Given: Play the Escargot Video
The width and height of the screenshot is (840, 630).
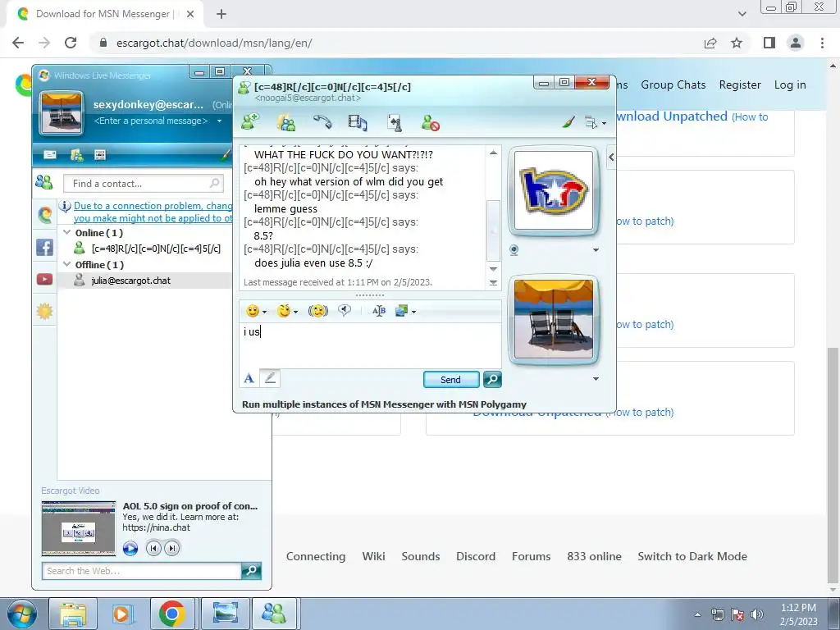Looking at the screenshot, I should (x=130, y=549).
